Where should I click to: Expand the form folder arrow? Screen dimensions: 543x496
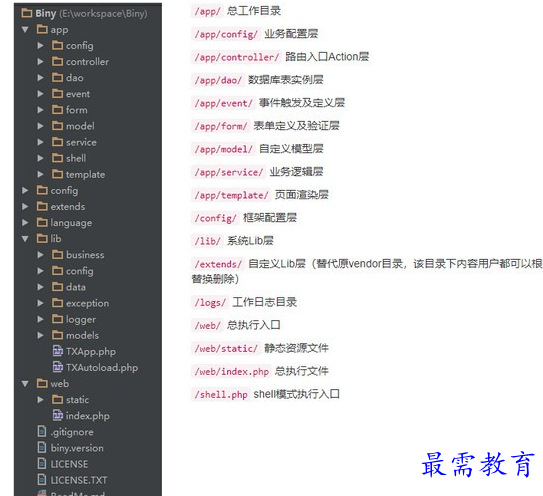(40, 110)
